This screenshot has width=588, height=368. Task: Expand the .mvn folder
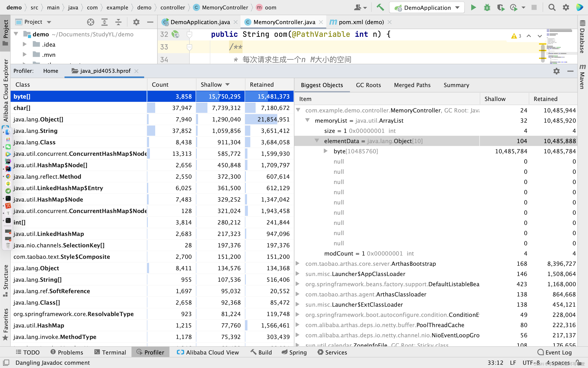[24, 54]
